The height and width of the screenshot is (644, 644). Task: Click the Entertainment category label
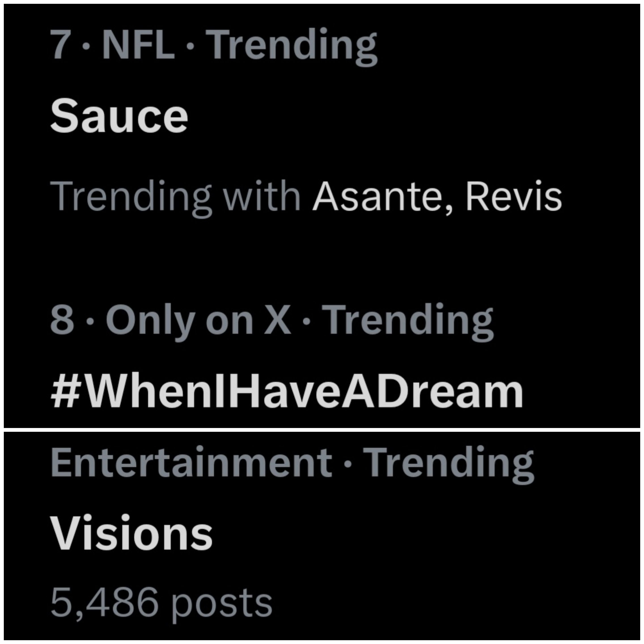click(191, 463)
